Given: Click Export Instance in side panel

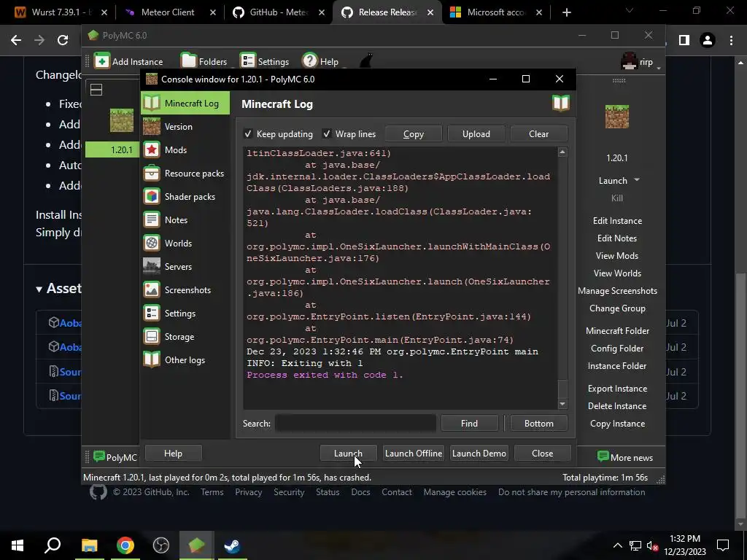Looking at the screenshot, I should pos(617,389).
